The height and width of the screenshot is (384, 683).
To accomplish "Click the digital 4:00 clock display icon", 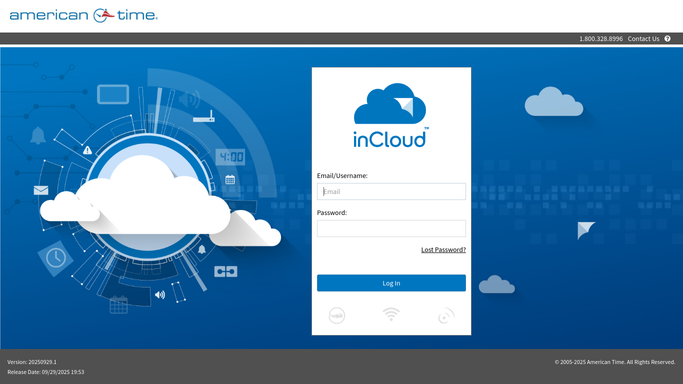I will click(x=230, y=157).
